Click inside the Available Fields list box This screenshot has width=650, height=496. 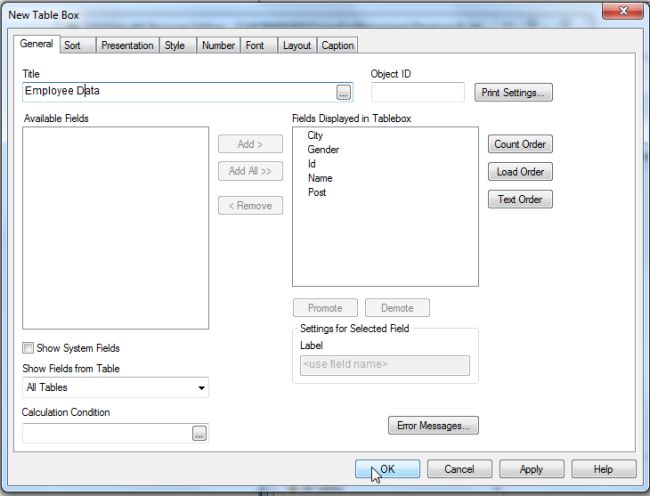coord(115,228)
